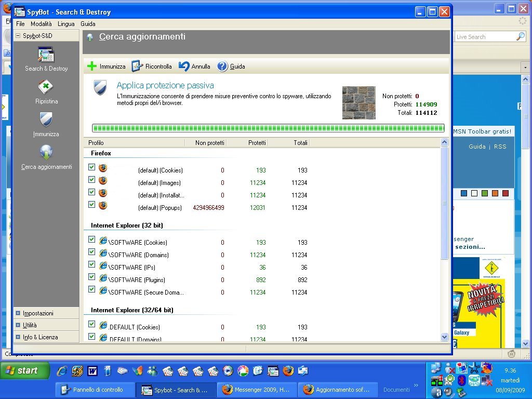The height and width of the screenshot is (399, 532).
Task: Open the Modalità menu
Action: coord(41,24)
